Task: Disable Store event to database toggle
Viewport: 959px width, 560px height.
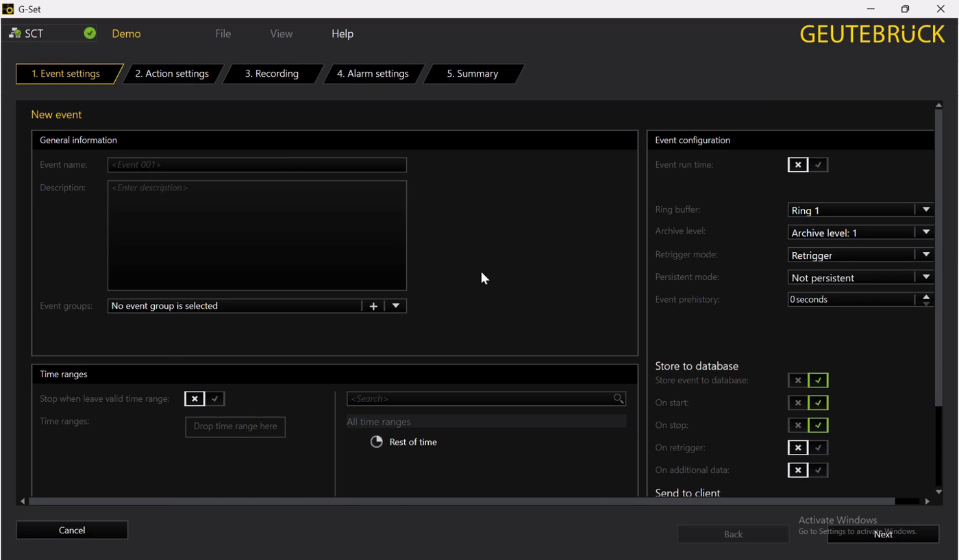Action: 798,380
